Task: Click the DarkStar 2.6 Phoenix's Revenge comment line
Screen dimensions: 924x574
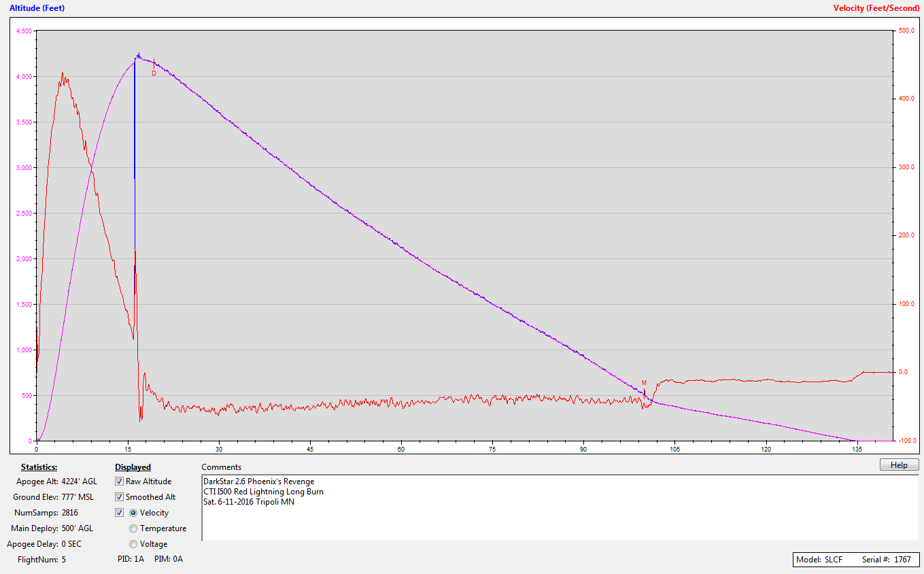Action: pos(258,482)
